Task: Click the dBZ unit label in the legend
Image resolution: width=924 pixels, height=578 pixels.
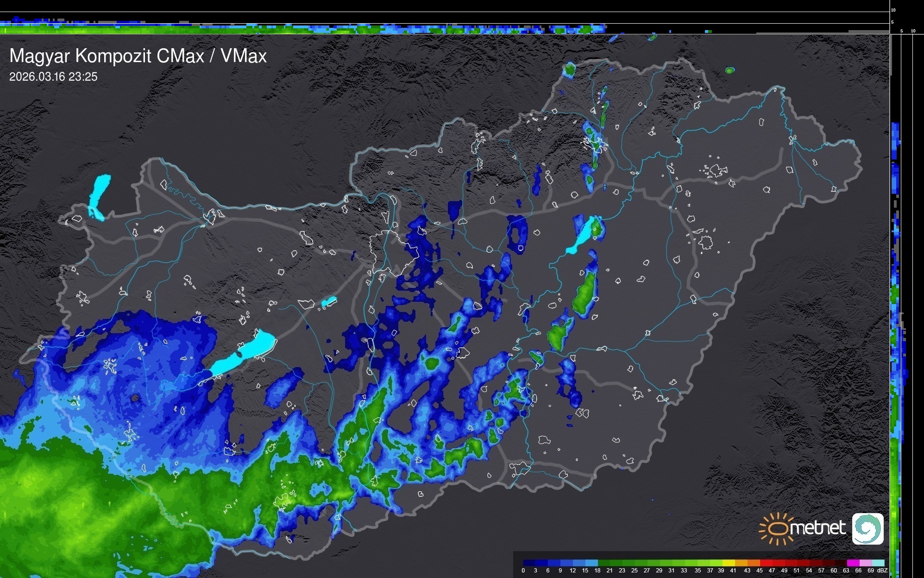Action: pyautogui.click(x=882, y=571)
